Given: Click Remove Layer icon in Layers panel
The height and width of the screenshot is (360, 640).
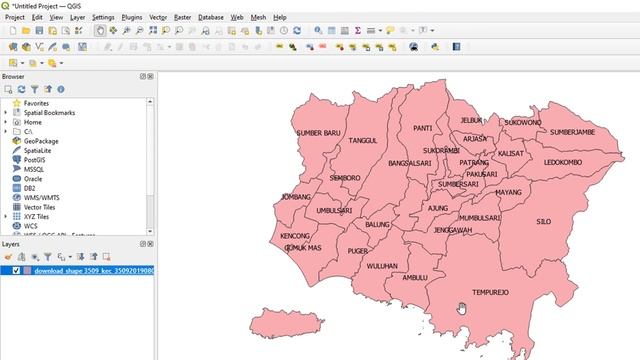Looking at the screenshot, I should (107, 257).
